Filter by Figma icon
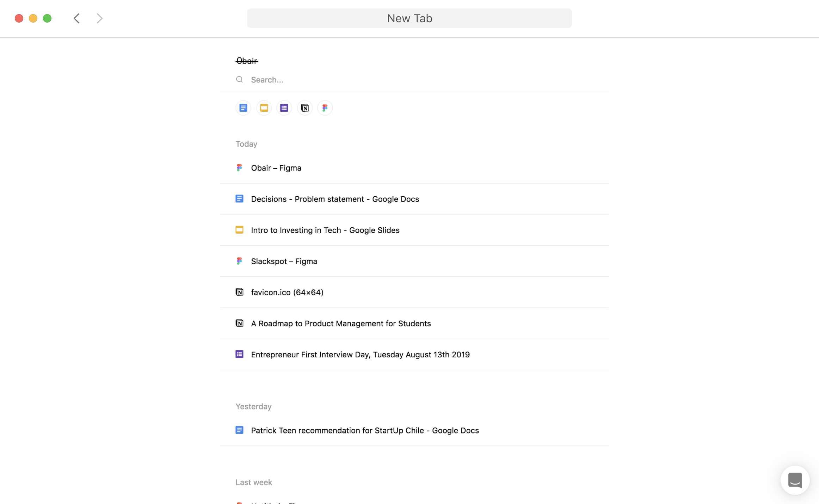The height and width of the screenshot is (504, 819). (325, 108)
